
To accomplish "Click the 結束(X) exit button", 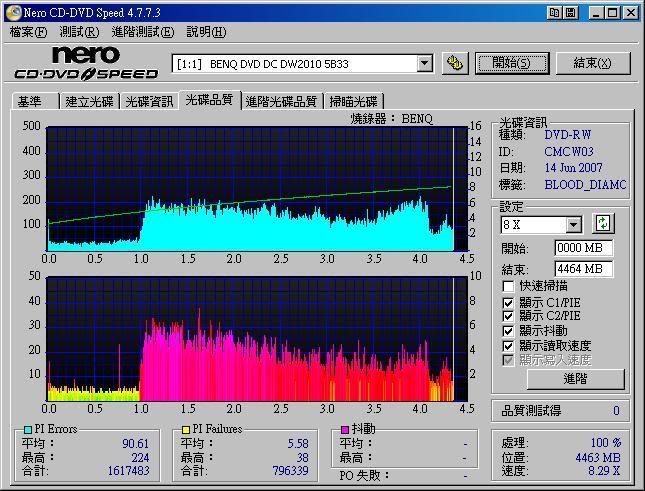I will (x=593, y=63).
